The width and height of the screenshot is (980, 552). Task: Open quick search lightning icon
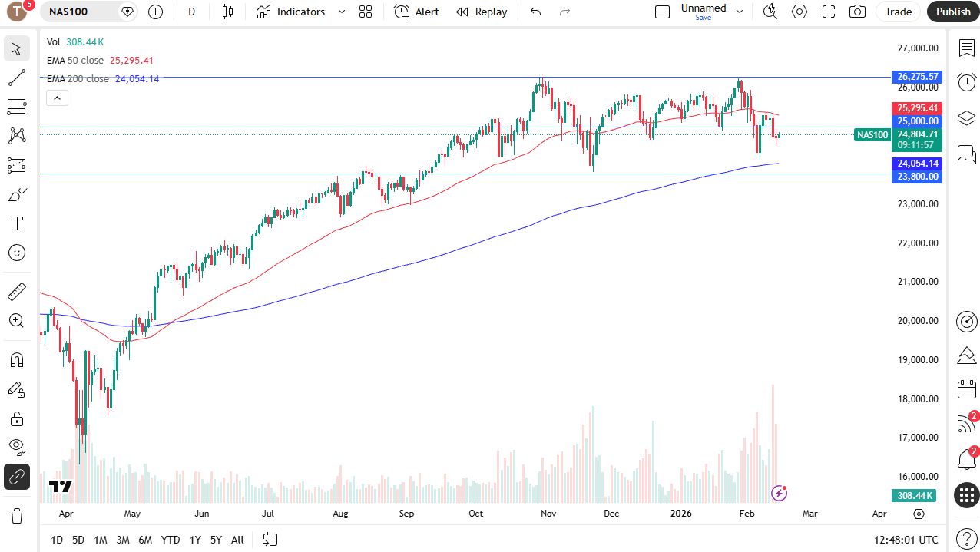click(x=770, y=12)
